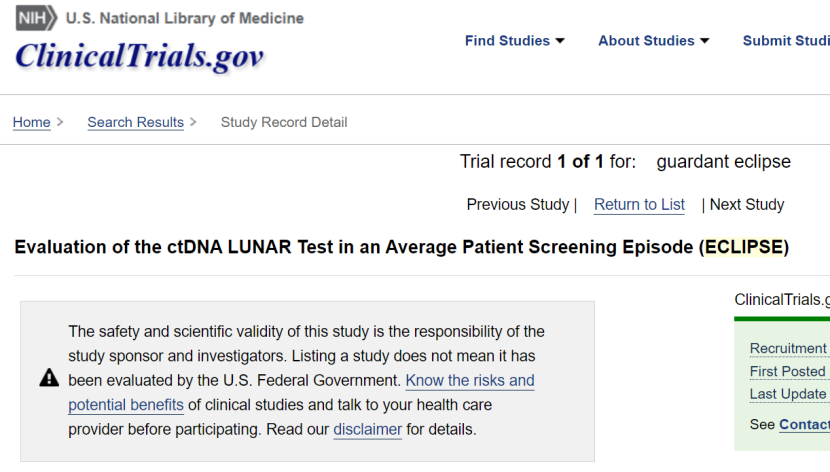Click the Previous Study navigation text
This screenshot has height=472, width=830.
517,205
